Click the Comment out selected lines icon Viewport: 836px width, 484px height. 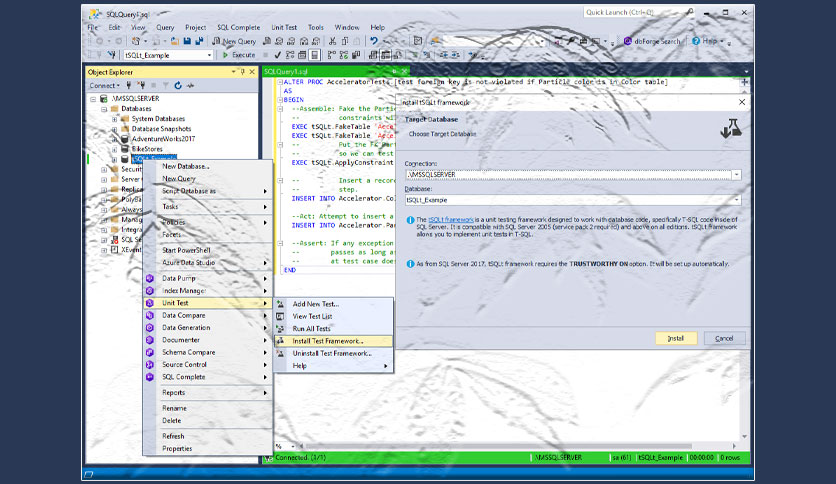click(x=415, y=54)
